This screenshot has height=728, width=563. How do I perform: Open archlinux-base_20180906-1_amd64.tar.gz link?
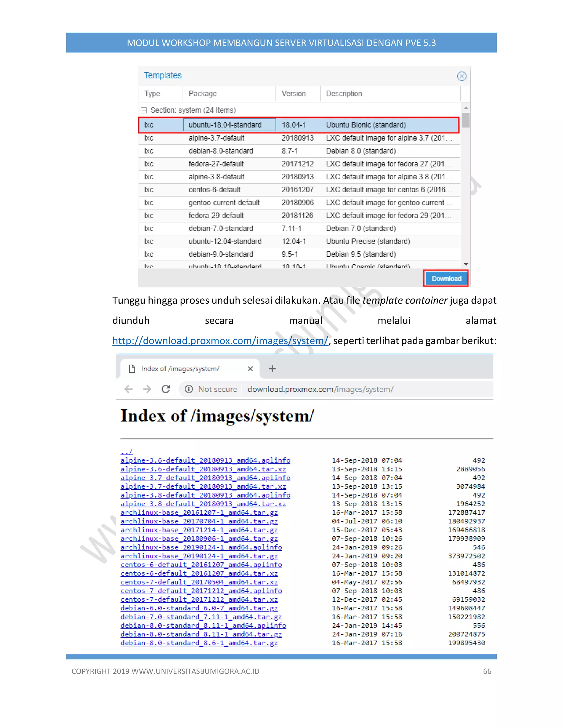point(199,539)
